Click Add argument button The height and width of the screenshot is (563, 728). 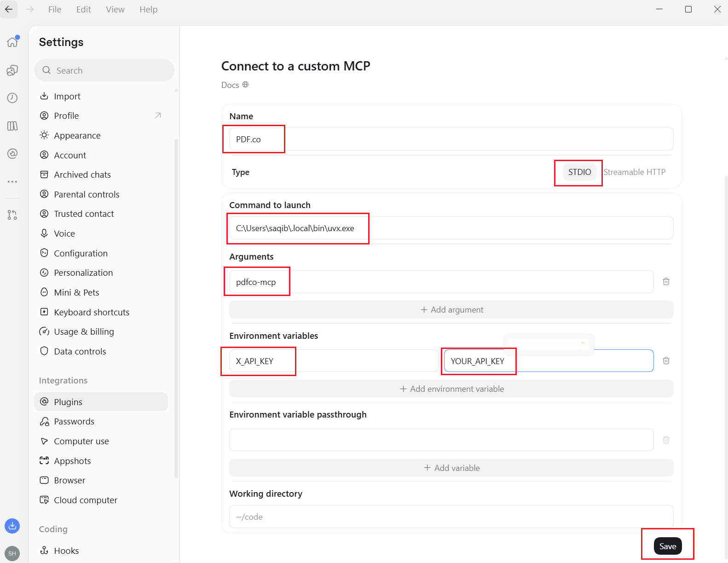coord(451,310)
